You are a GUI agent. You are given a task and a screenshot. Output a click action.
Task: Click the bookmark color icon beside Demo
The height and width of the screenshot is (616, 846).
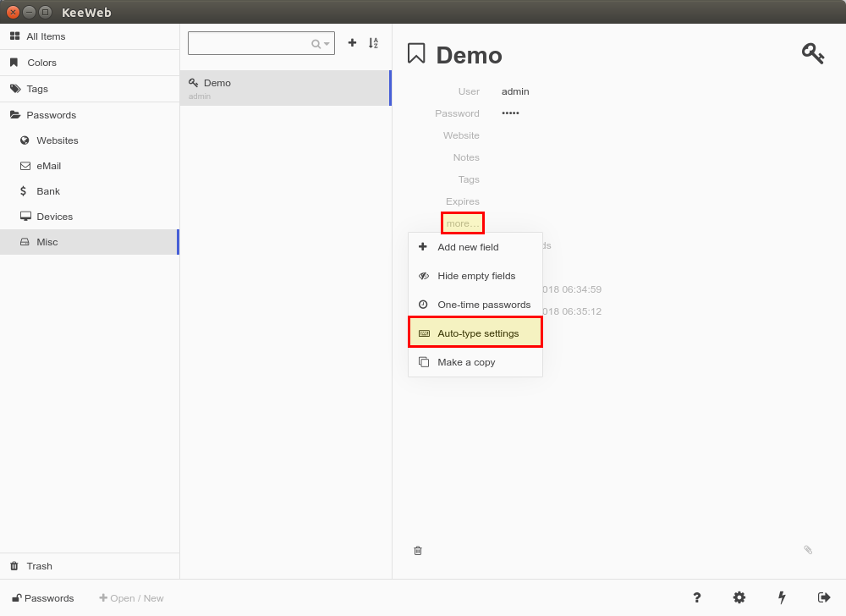click(x=416, y=53)
